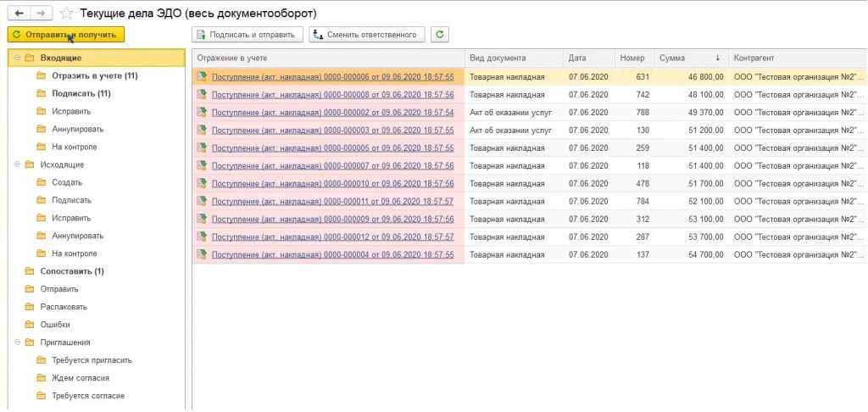This screenshot has height=412, width=868.
Task: Click document icon in row 0000-000004
Action: click(x=202, y=254)
